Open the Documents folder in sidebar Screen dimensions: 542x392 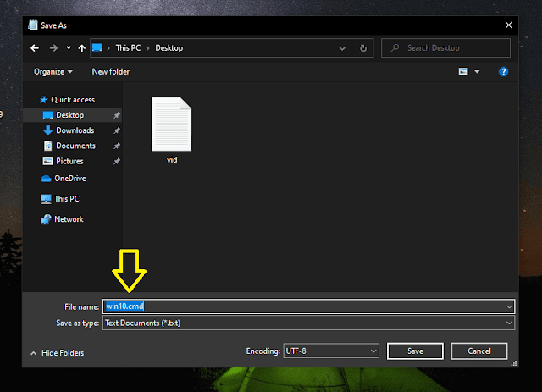click(x=75, y=146)
